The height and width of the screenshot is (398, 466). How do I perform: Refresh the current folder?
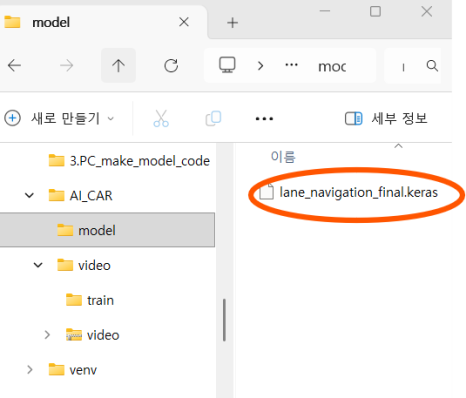tap(171, 65)
